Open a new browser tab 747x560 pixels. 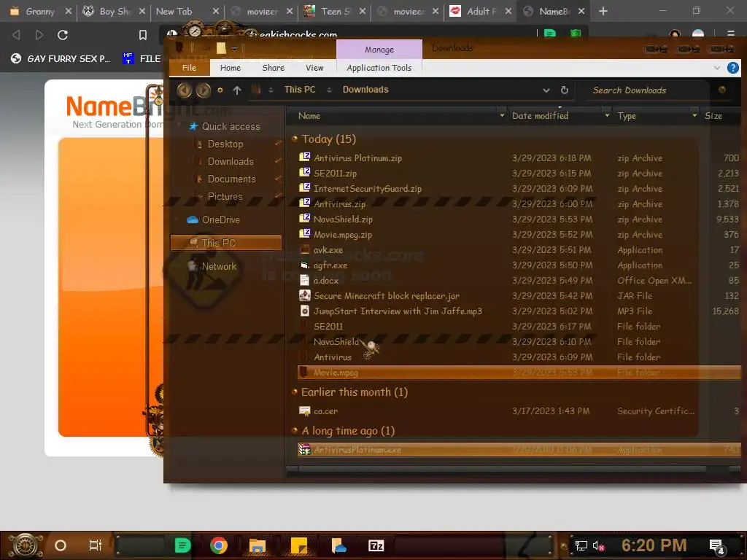(603, 10)
